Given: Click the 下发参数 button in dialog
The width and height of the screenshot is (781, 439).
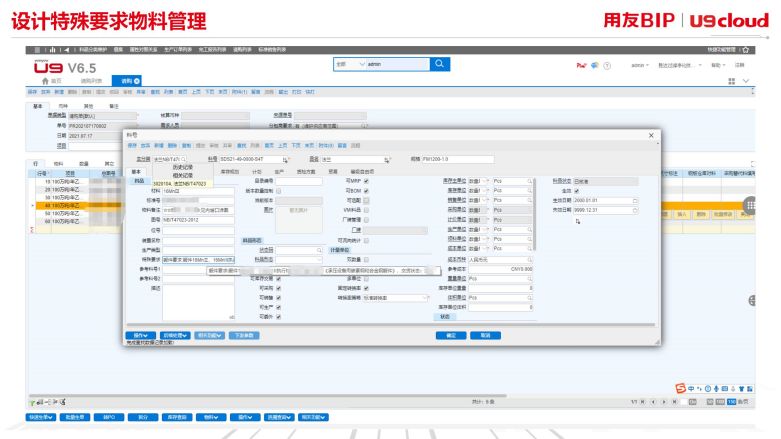Looking at the screenshot, I should tap(244, 335).
